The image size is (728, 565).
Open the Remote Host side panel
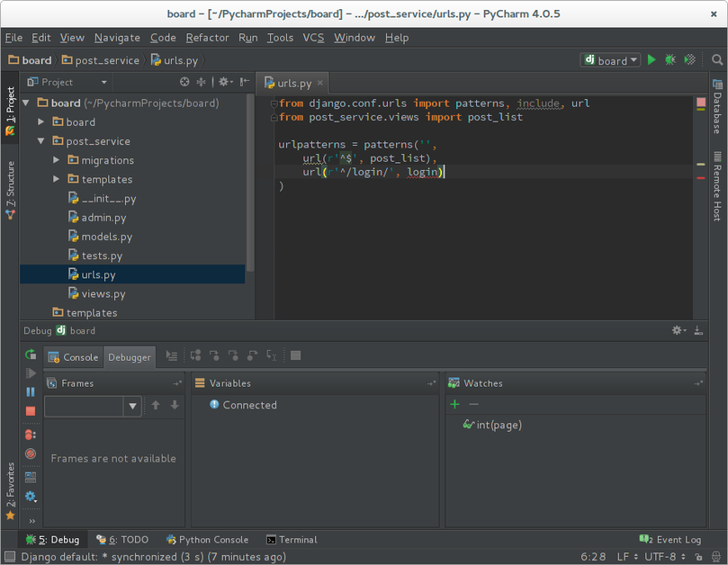click(x=717, y=186)
